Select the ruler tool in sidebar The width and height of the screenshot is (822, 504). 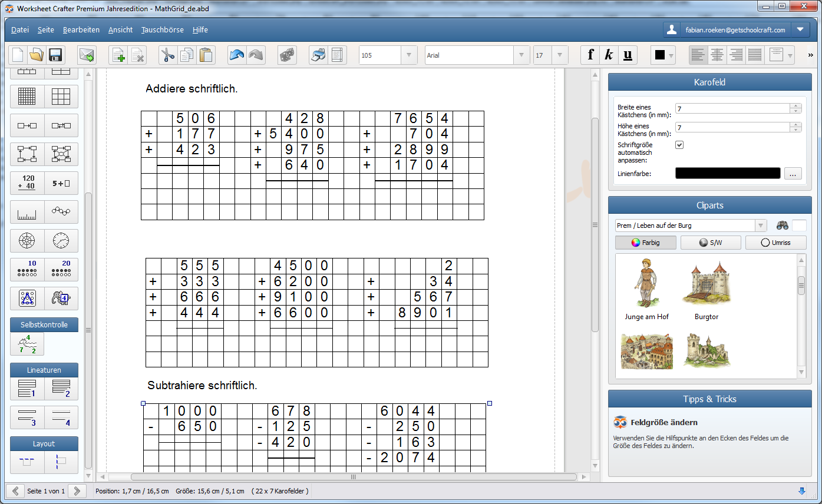pyautogui.click(x=27, y=212)
